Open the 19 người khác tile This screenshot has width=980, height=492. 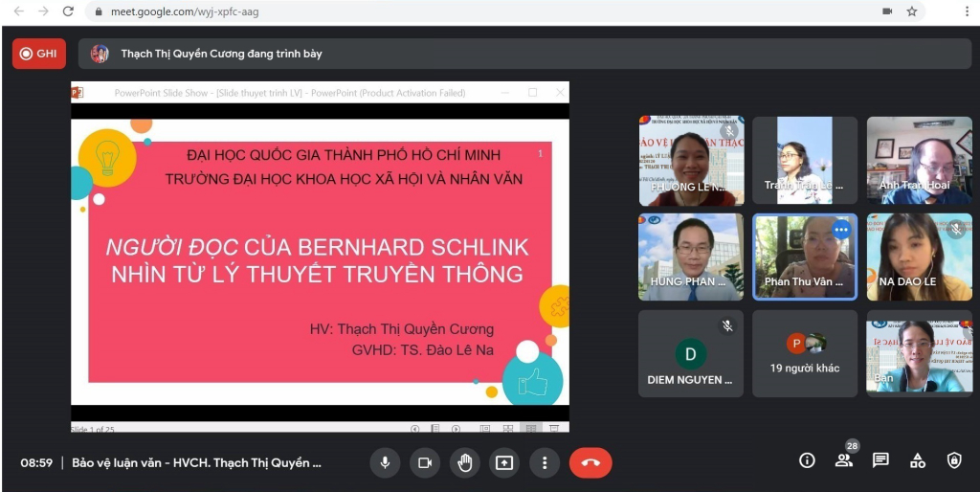click(x=804, y=353)
